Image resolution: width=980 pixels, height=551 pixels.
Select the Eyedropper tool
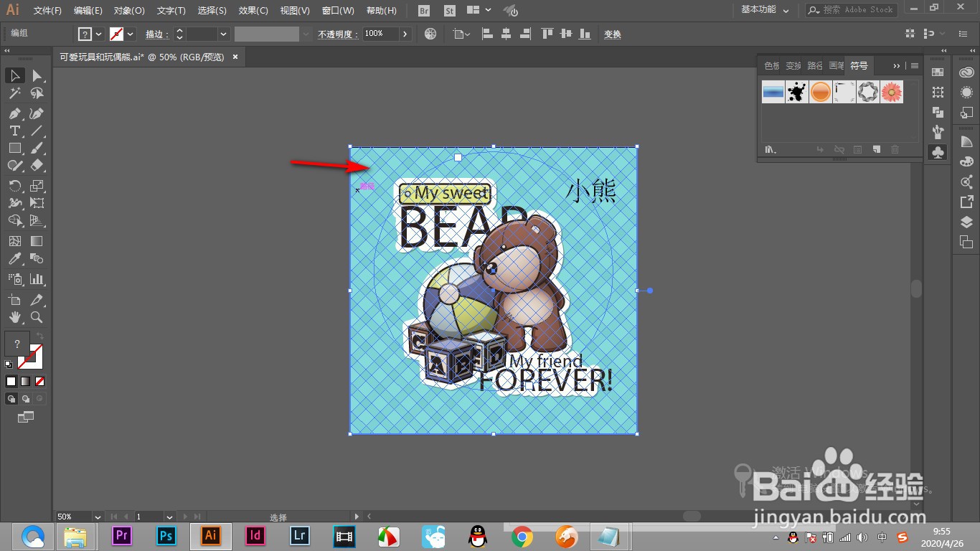coord(14,258)
